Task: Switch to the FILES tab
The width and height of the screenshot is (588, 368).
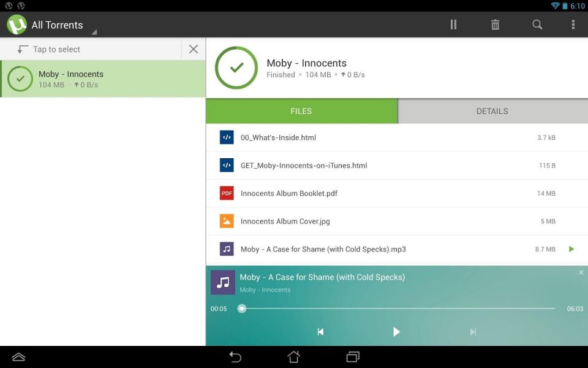Action: coord(301,111)
